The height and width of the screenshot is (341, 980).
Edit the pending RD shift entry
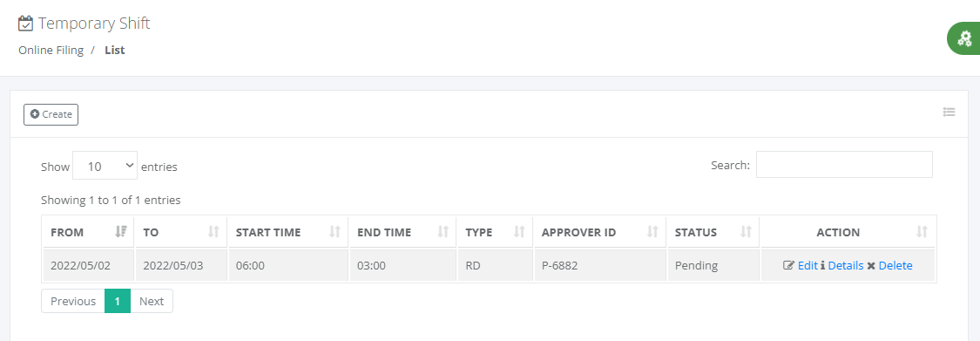tap(801, 265)
